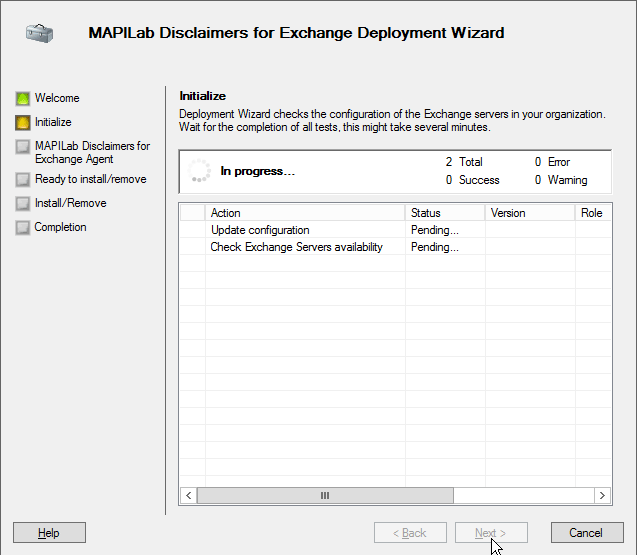Image resolution: width=637 pixels, height=555 pixels.
Task: Select Ready to install/remove step label
Action: pyautogui.click(x=91, y=179)
